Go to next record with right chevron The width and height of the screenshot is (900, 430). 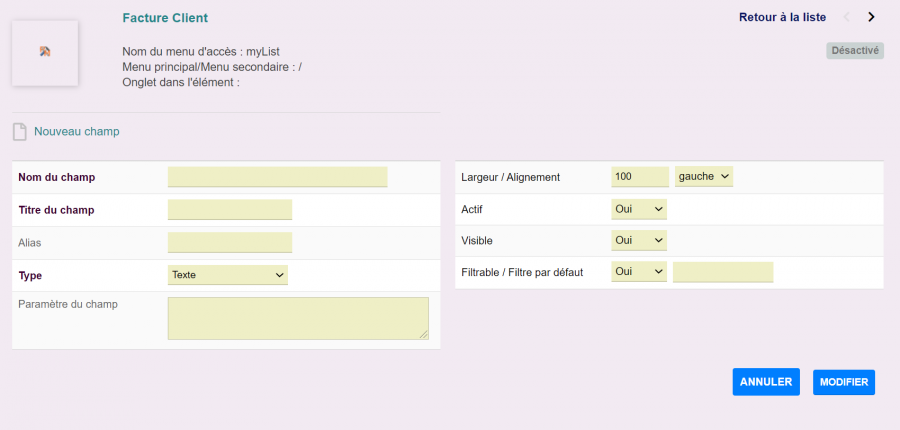[x=871, y=17]
